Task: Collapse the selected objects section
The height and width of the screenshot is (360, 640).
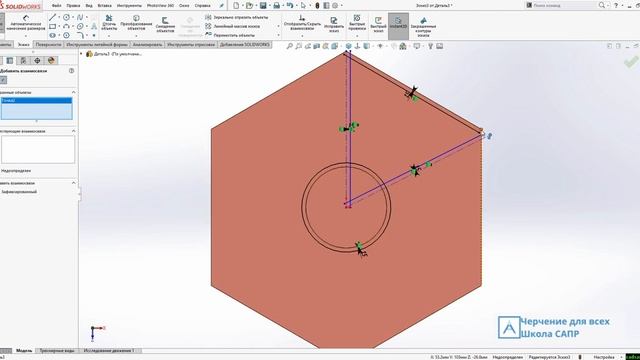Action: tap(73, 93)
